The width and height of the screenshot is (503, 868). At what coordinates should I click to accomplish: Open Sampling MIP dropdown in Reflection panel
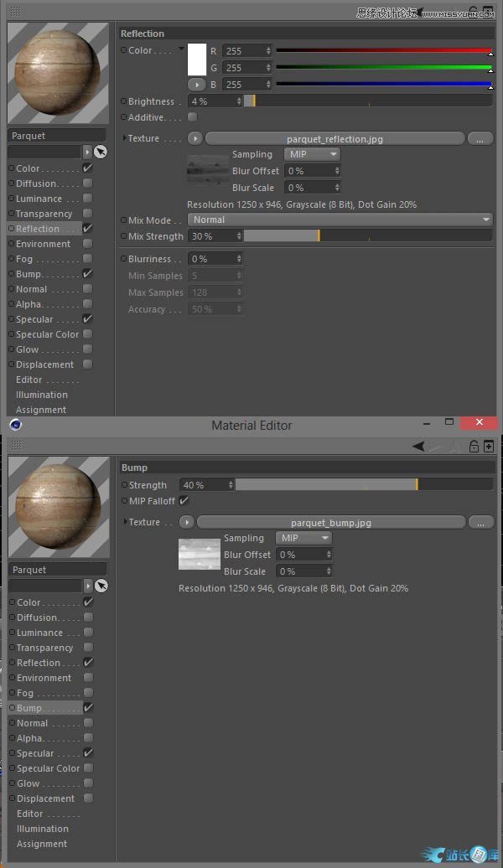coord(312,154)
